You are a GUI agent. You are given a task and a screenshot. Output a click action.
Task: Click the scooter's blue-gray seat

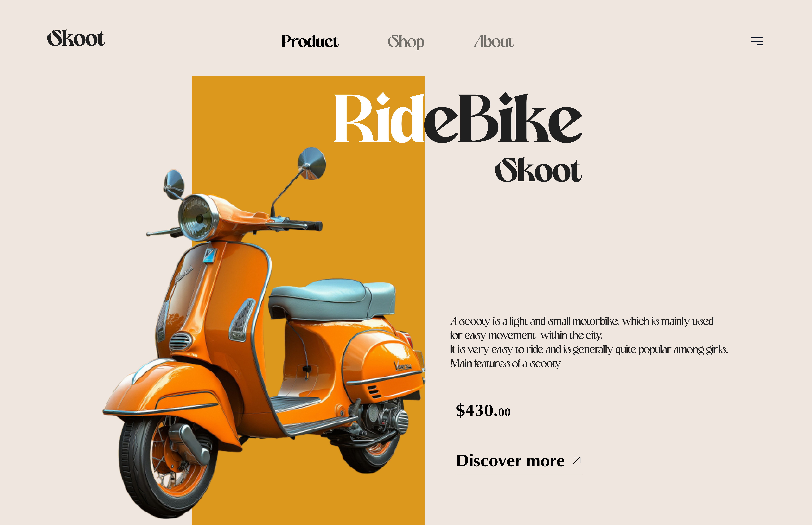click(x=332, y=299)
